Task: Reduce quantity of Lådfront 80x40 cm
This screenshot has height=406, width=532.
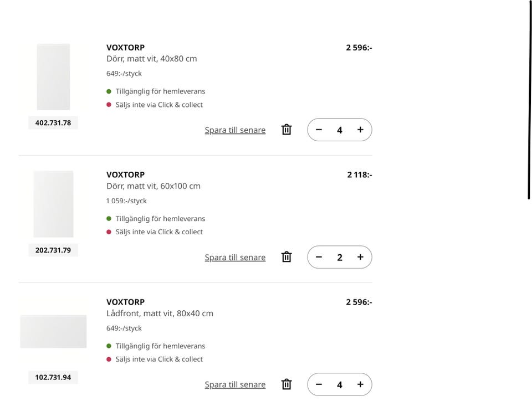Action: 319,384
